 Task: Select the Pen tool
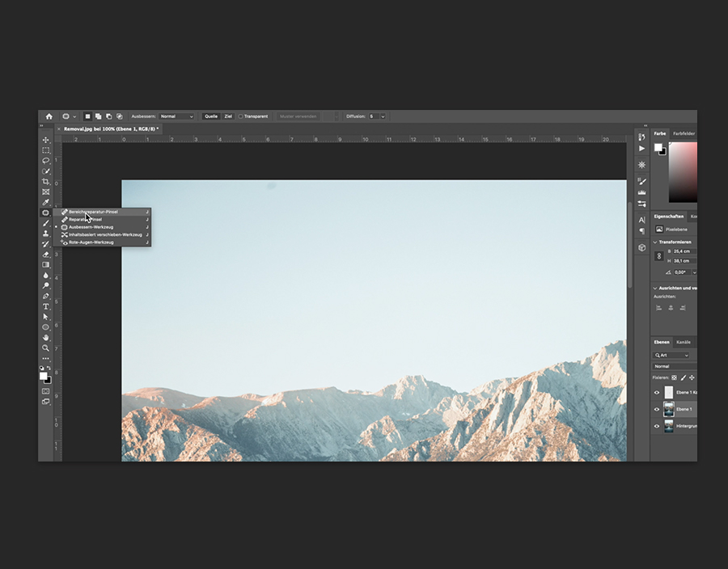coord(45,296)
